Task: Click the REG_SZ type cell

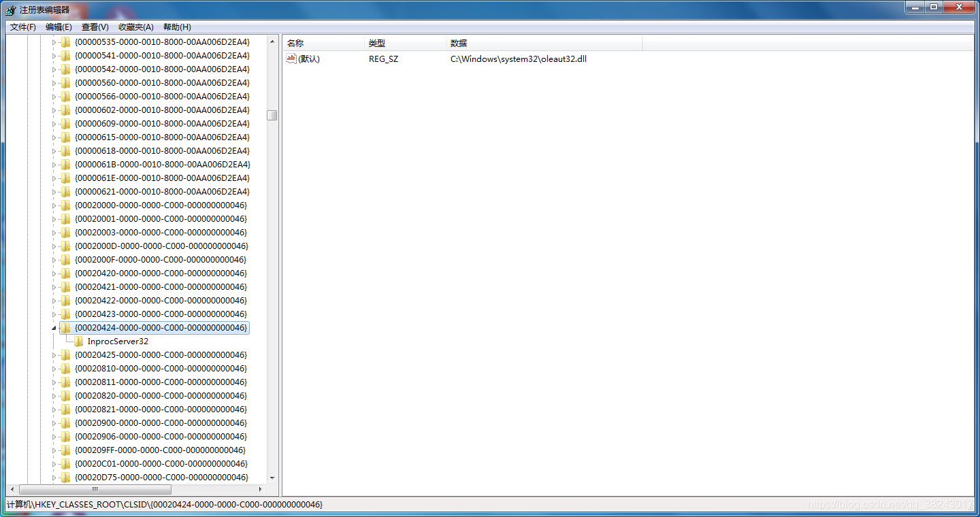Action: point(383,59)
